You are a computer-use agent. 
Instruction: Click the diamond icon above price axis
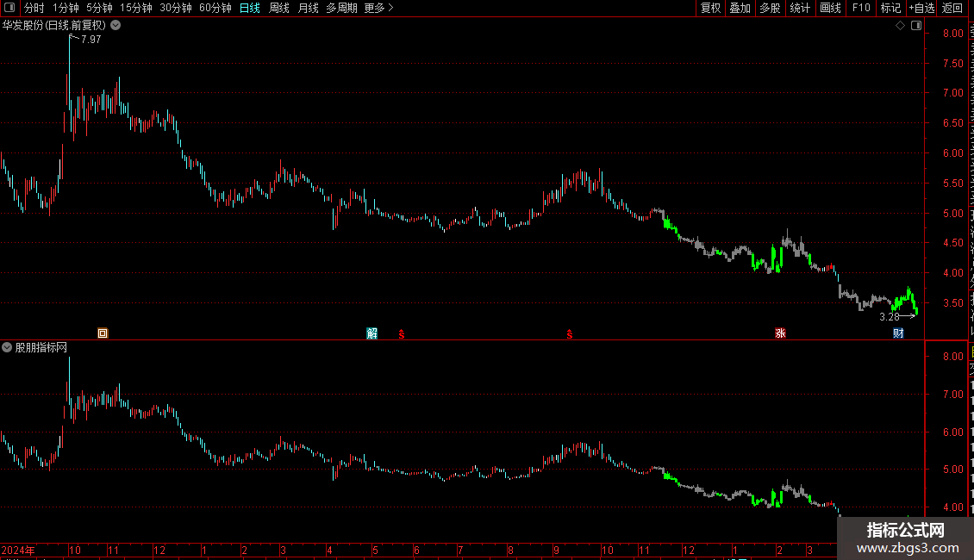click(900, 26)
